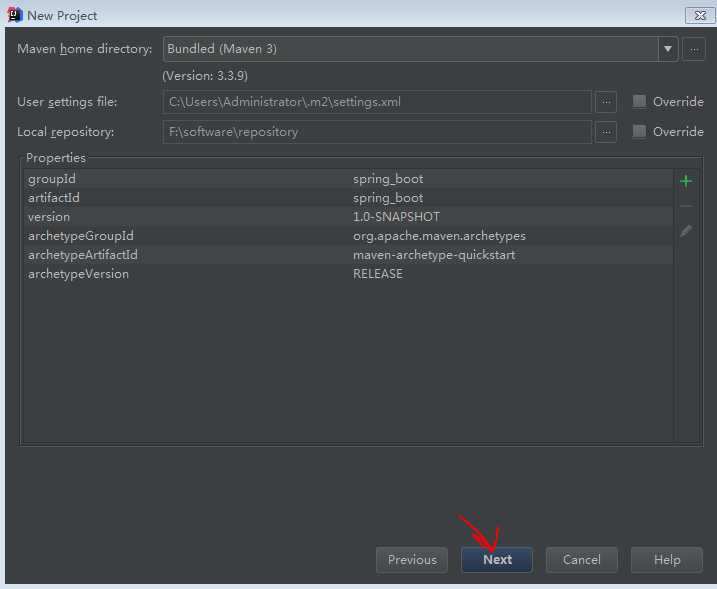The width and height of the screenshot is (717, 589).
Task: Click the RELEASE value cell
Action: tap(378, 274)
